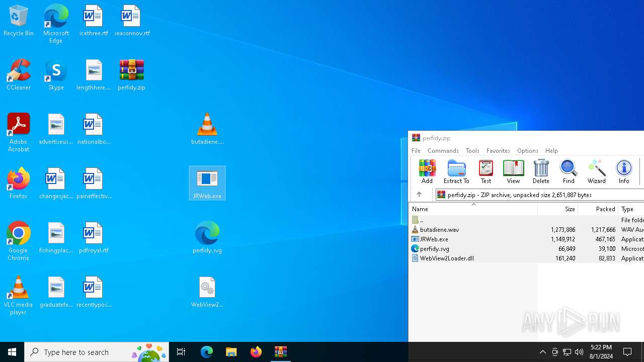Select JRWeb.exe in the archive list

click(x=526, y=239)
